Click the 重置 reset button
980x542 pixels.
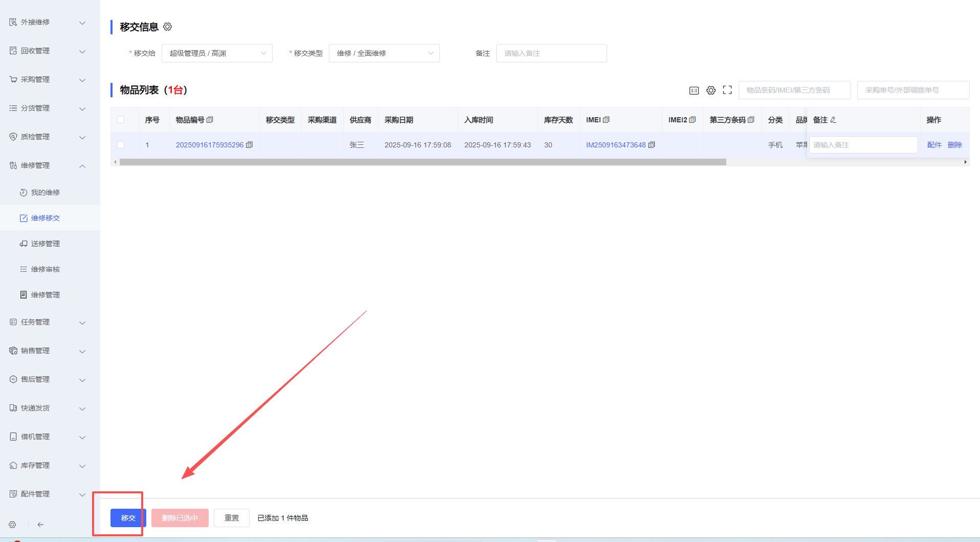pos(231,518)
